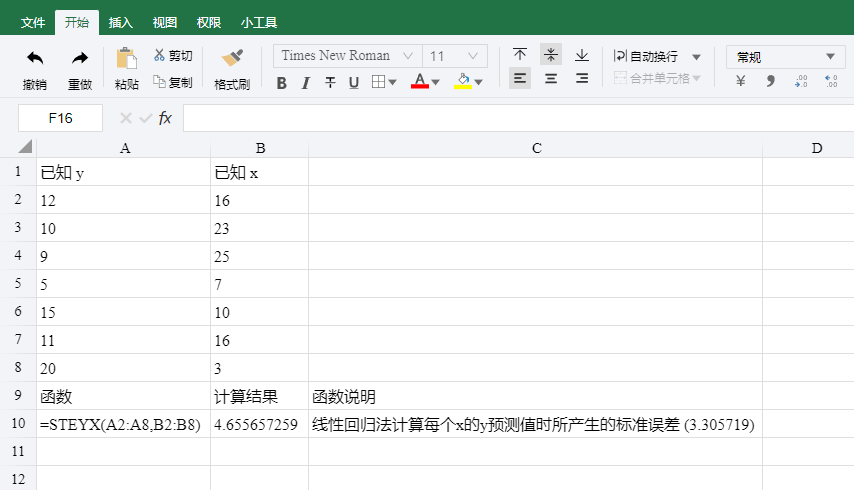Select cell B4 with value 25
854x490 pixels.
tap(260, 256)
